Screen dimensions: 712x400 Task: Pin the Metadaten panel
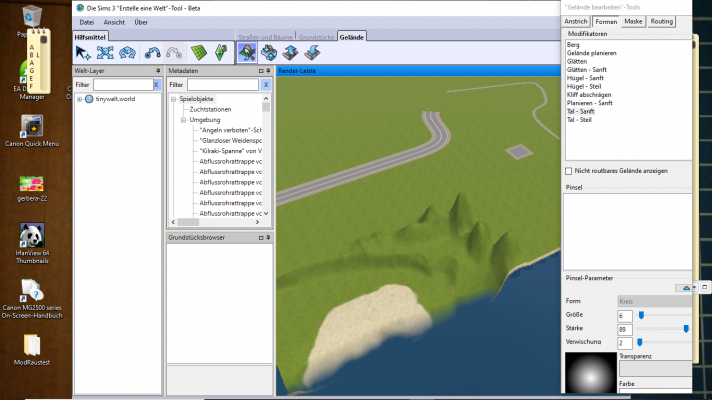pyautogui.click(x=268, y=71)
